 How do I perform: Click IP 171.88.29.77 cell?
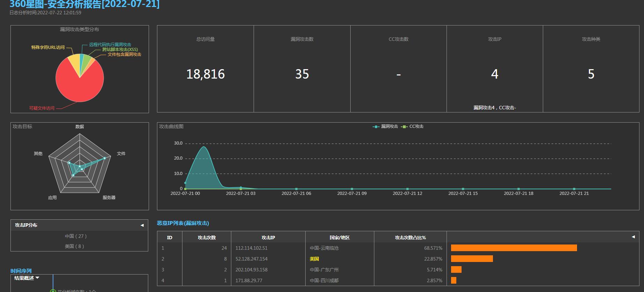tap(249, 280)
